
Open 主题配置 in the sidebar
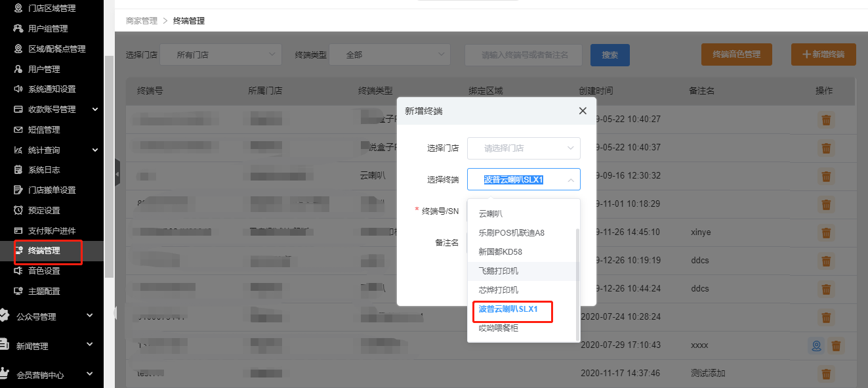pos(44,291)
